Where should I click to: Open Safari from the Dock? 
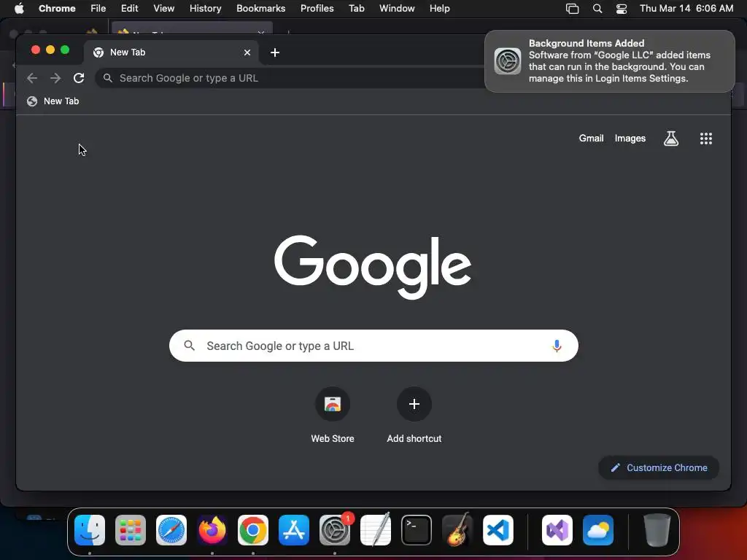tap(171, 530)
